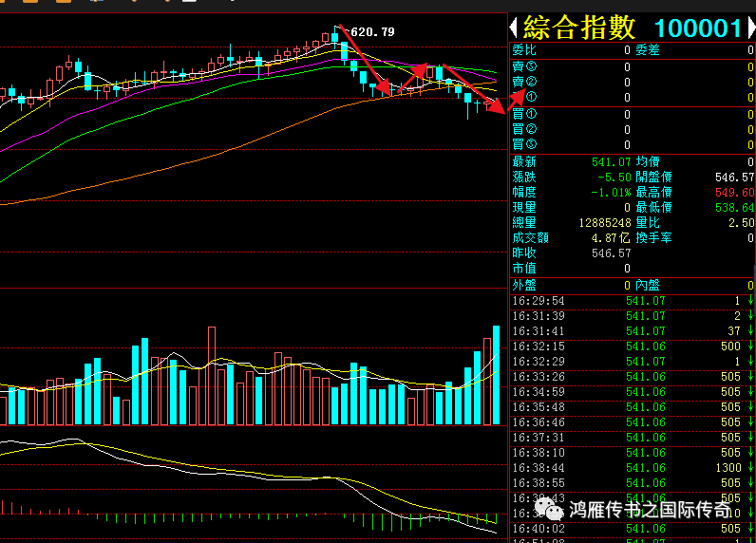
Task: Click the 500 volume in the 16:32:15 row
Action: click(731, 346)
